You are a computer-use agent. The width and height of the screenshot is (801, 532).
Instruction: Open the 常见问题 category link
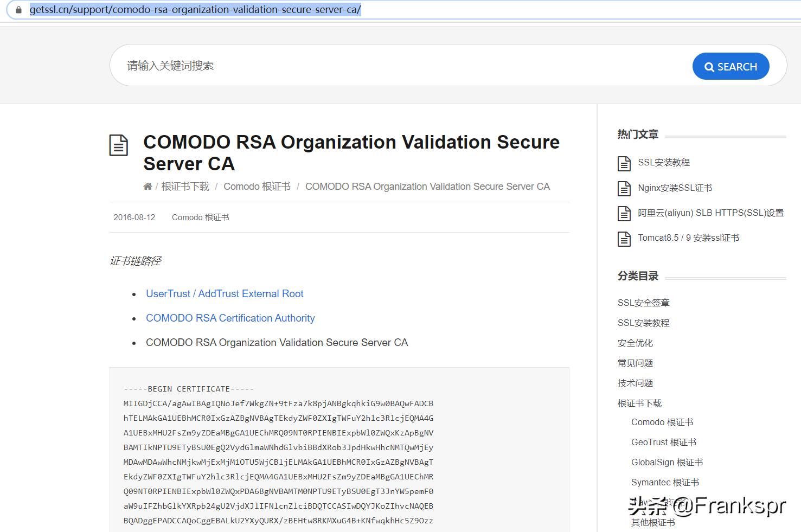click(x=635, y=362)
